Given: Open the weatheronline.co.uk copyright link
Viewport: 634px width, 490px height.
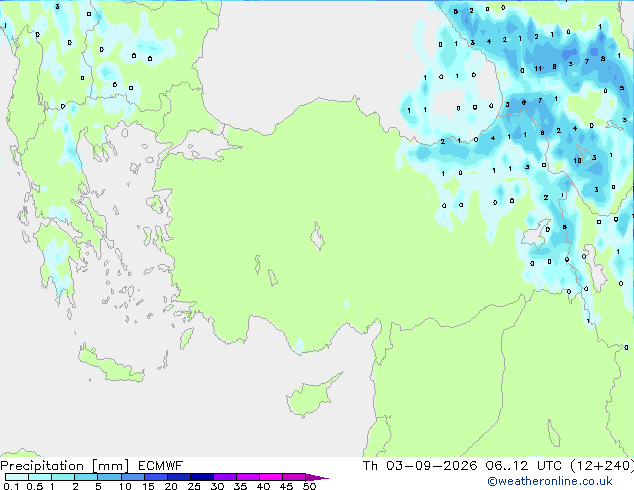Looking at the screenshot, I should tap(550, 481).
